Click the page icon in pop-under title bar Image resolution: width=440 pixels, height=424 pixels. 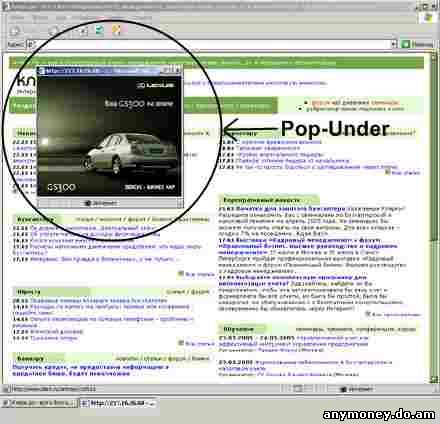(42, 71)
